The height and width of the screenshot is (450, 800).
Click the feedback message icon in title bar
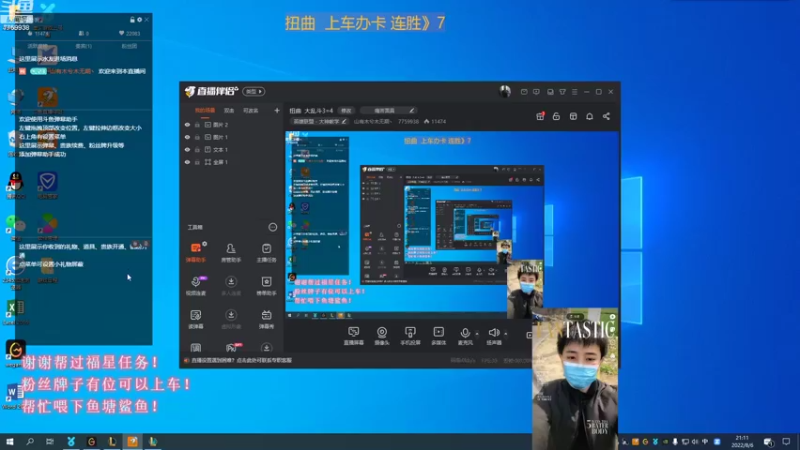(536, 92)
